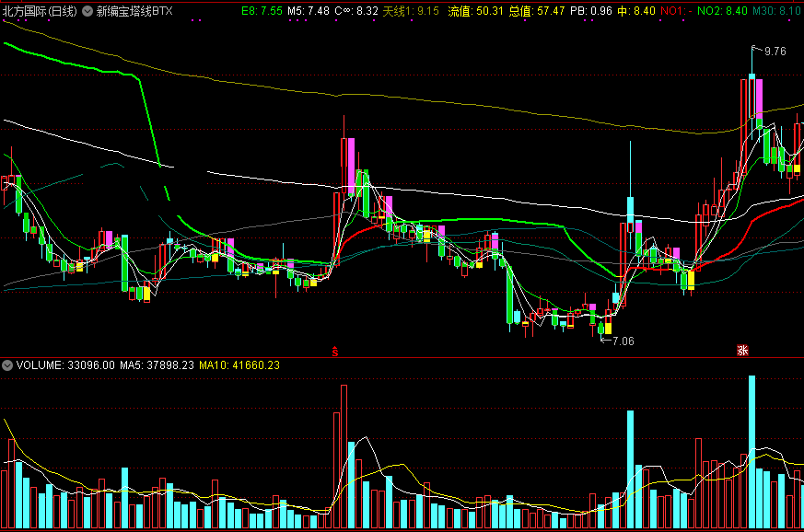Click the yellow candle at the 7.06 low

pyautogui.click(x=608, y=327)
